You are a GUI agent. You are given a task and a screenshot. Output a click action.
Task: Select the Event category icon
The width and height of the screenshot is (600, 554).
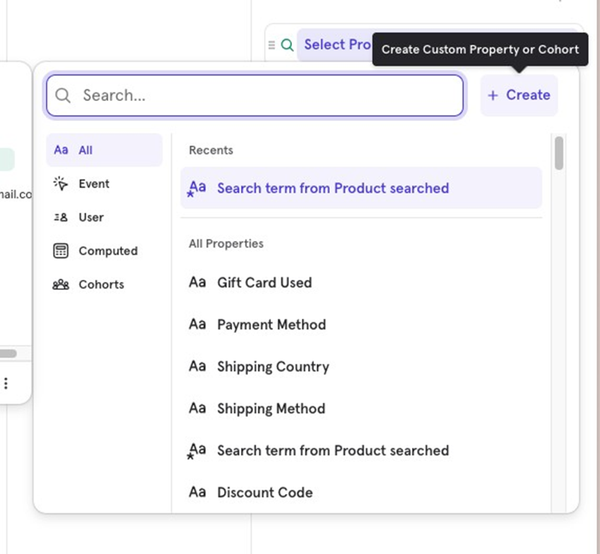pos(61,184)
